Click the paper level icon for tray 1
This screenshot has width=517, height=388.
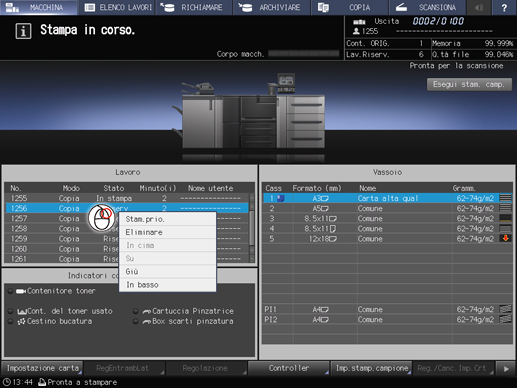(505, 198)
